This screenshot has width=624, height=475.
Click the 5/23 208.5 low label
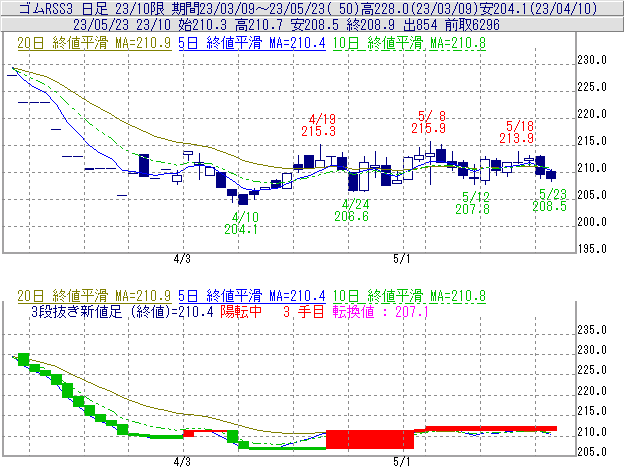[550, 200]
